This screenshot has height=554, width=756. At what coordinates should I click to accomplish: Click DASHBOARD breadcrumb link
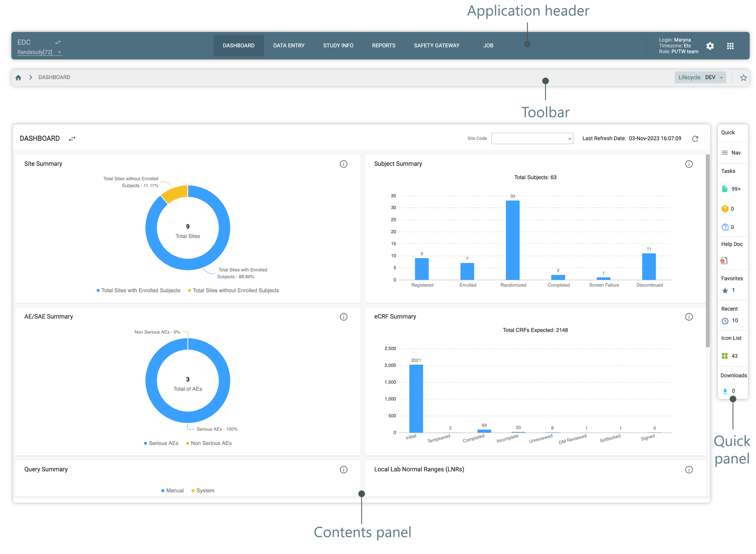tap(54, 77)
